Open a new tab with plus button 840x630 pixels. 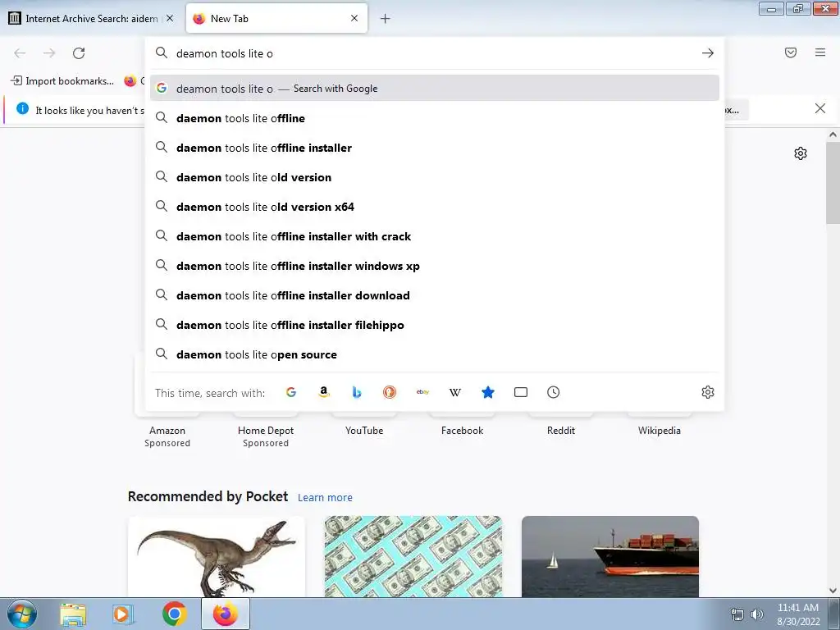[386, 19]
